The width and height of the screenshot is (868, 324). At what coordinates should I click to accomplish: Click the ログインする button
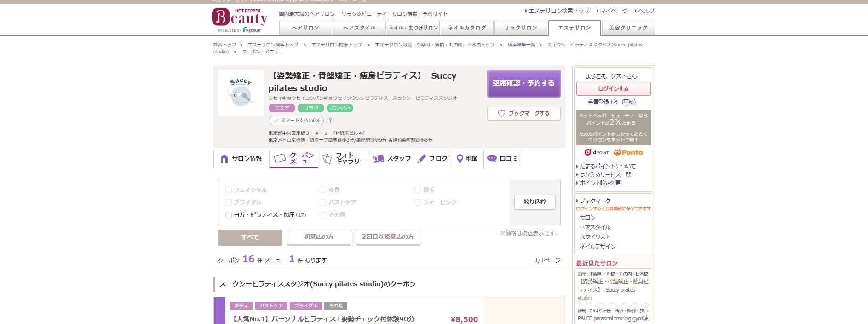[x=613, y=89]
